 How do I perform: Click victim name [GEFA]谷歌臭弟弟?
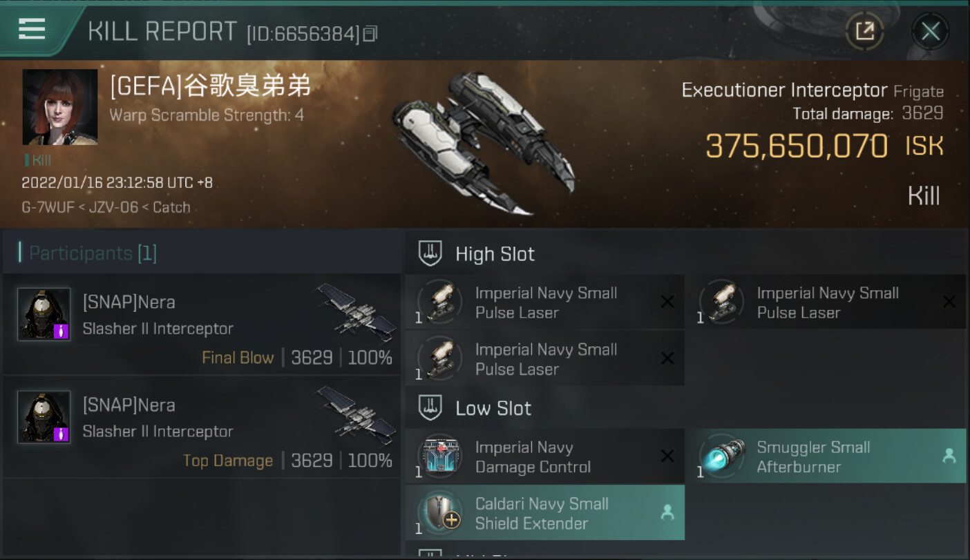[210, 87]
